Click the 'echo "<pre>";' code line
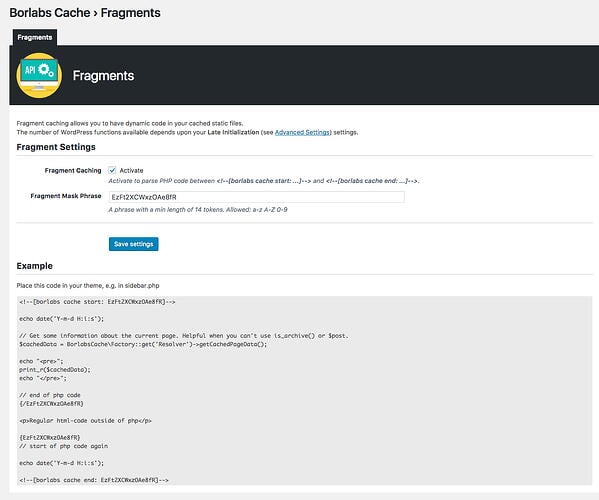 pos(41,361)
